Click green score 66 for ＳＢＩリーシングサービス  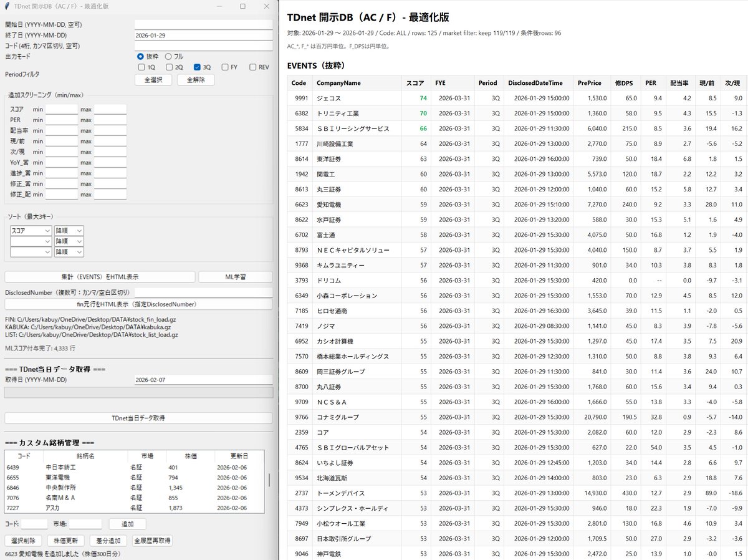pyautogui.click(x=423, y=128)
